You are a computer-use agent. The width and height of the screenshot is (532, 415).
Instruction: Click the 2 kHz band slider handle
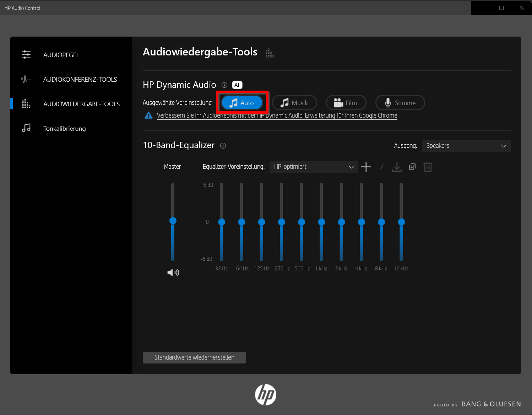coord(342,222)
